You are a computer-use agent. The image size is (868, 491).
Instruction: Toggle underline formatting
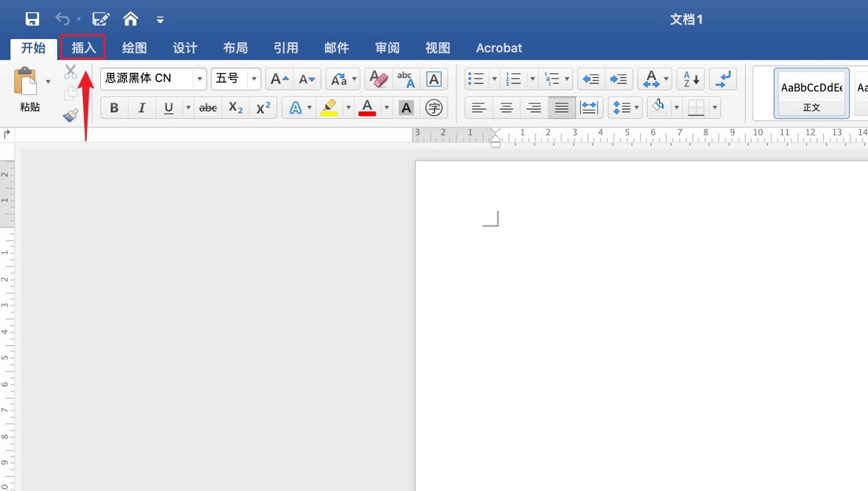click(169, 108)
